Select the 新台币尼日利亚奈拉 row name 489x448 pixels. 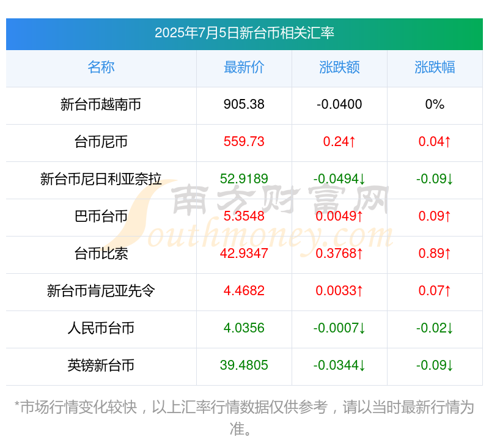(x=101, y=179)
